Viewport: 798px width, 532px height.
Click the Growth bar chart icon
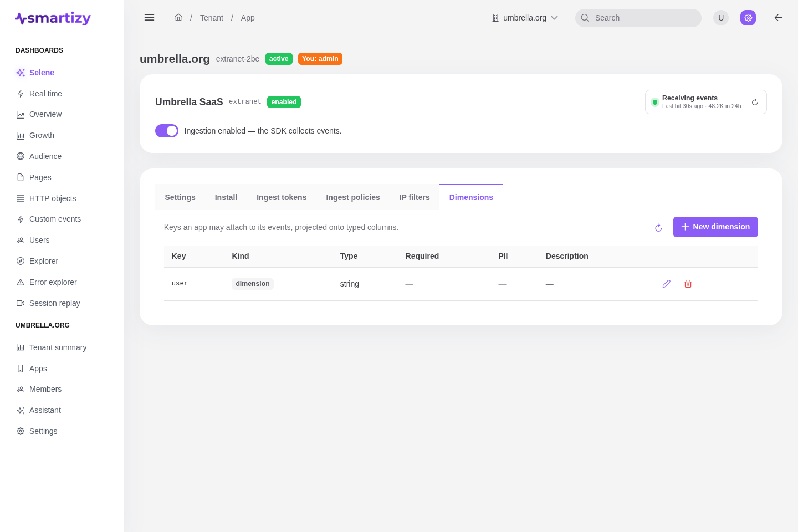click(x=21, y=135)
